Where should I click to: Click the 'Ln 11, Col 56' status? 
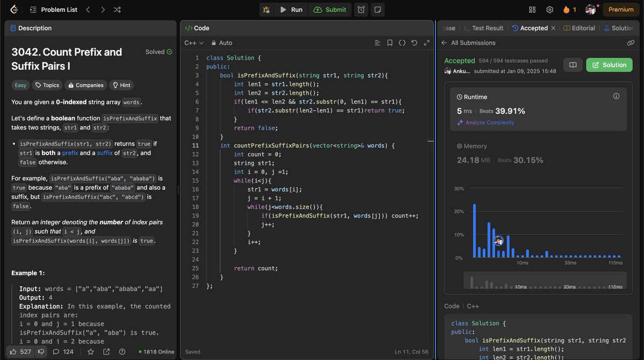[412, 352]
